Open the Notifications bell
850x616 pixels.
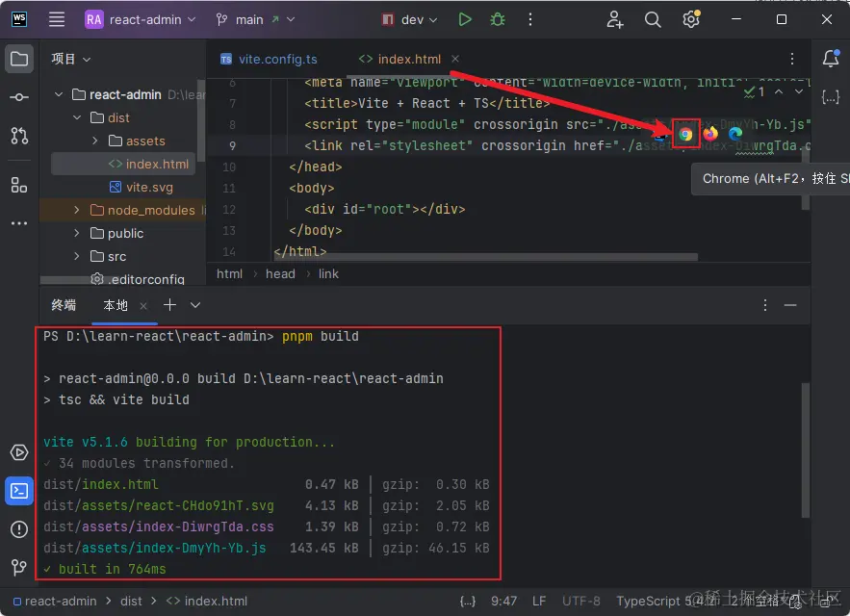[x=831, y=59]
